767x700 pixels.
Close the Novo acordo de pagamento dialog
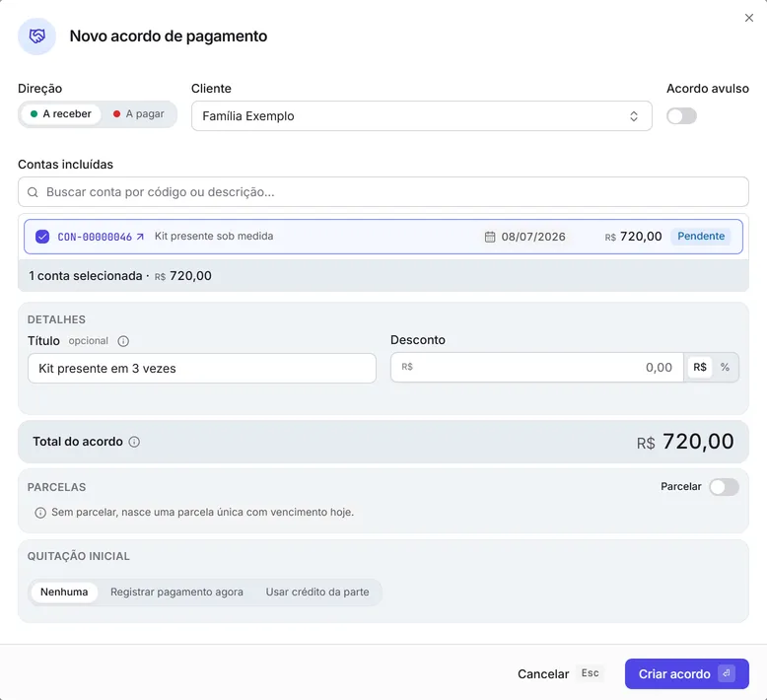[749, 18]
